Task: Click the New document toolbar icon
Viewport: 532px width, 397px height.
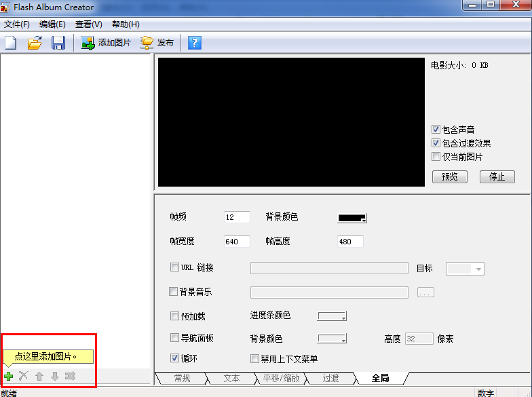Action: (x=11, y=43)
